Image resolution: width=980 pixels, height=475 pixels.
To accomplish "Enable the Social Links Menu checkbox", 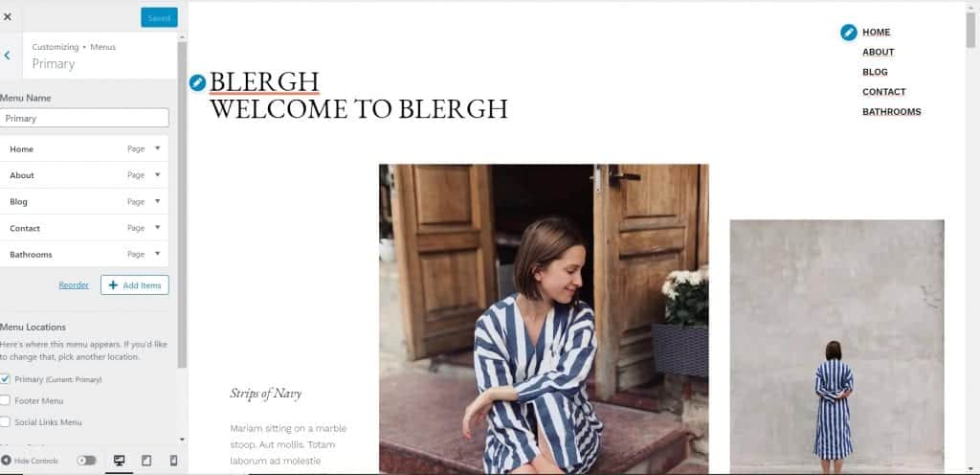I will pos(5,422).
